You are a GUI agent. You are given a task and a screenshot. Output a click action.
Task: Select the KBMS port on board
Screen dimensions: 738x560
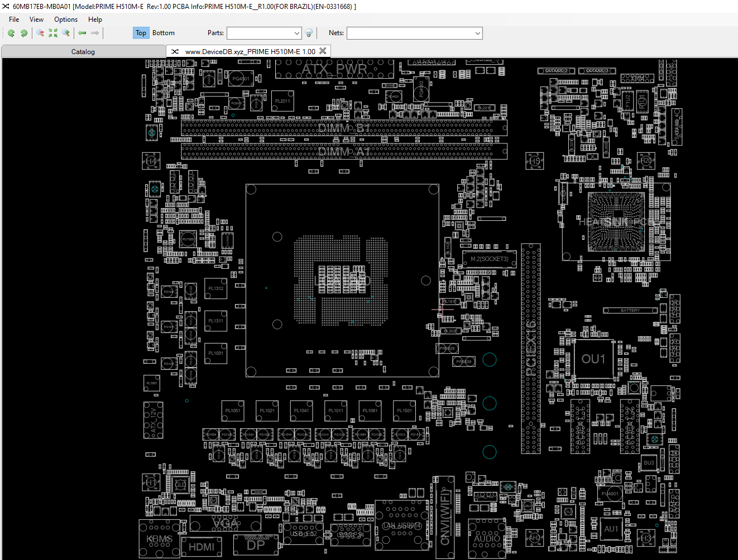160,539
